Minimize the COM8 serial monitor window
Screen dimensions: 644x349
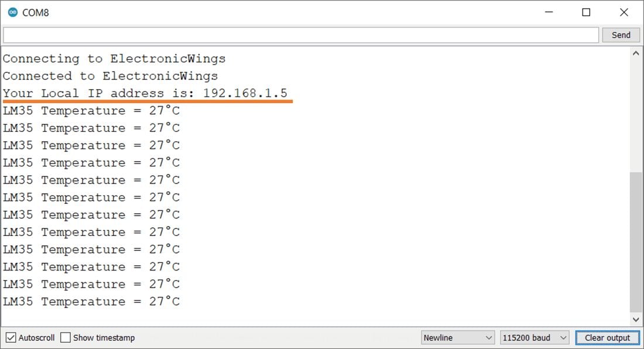[549, 12]
